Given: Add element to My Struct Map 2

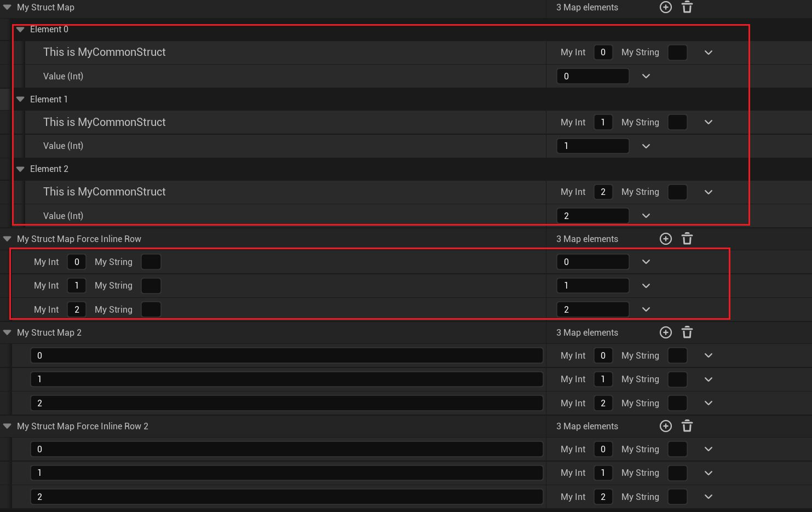Looking at the screenshot, I should pyautogui.click(x=665, y=332).
